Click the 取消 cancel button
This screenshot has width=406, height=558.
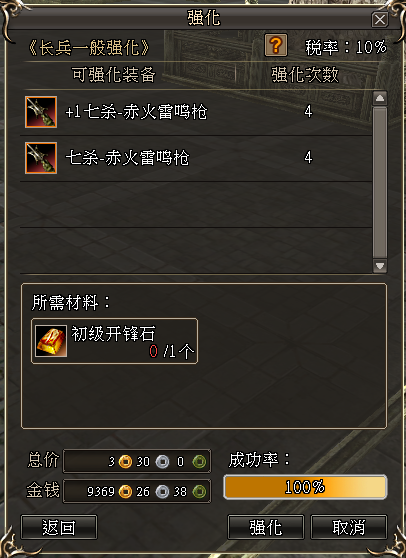click(349, 527)
